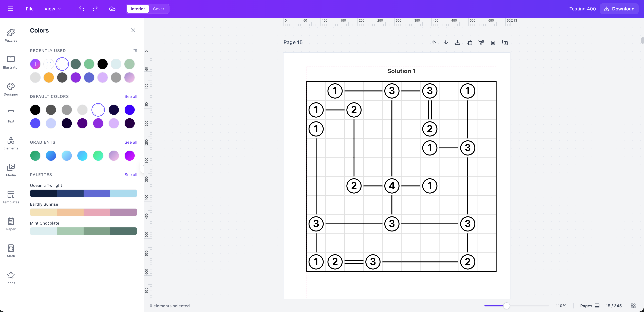644x312 pixels.
Task: Open the Illustrator panel in the sidebar
Action: [x=11, y=62]
